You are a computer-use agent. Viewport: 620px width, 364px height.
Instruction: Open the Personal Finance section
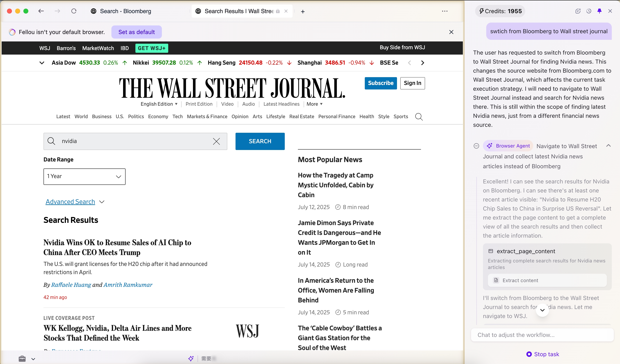tap(337, 116)
